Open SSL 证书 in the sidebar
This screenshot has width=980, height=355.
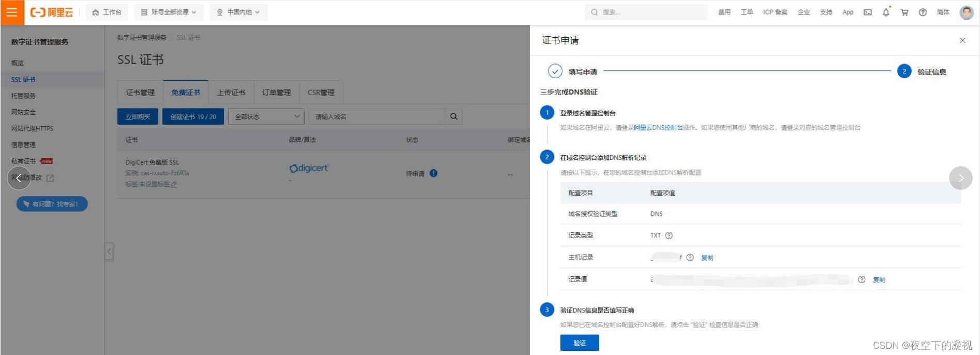pos(23,79)
